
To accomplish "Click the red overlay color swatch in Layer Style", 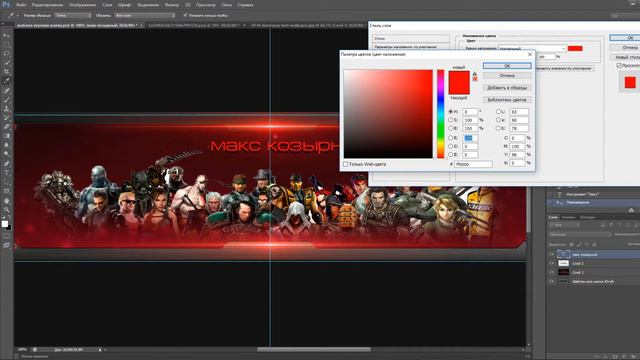I will point(575,49).
